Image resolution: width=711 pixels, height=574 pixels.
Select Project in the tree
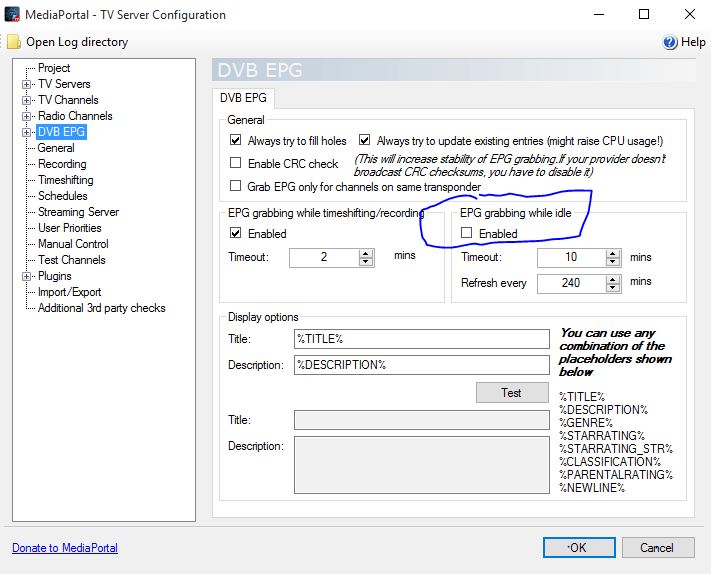(x=54, y=68)
